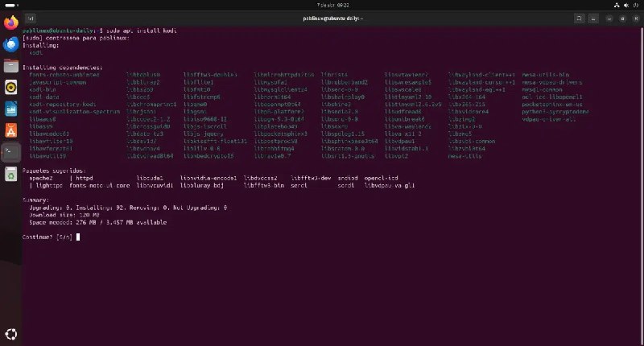The width and height of the screenshot is (644, 346).
Task: Click the suggested package 'libcuda1'
Action: 150,178
